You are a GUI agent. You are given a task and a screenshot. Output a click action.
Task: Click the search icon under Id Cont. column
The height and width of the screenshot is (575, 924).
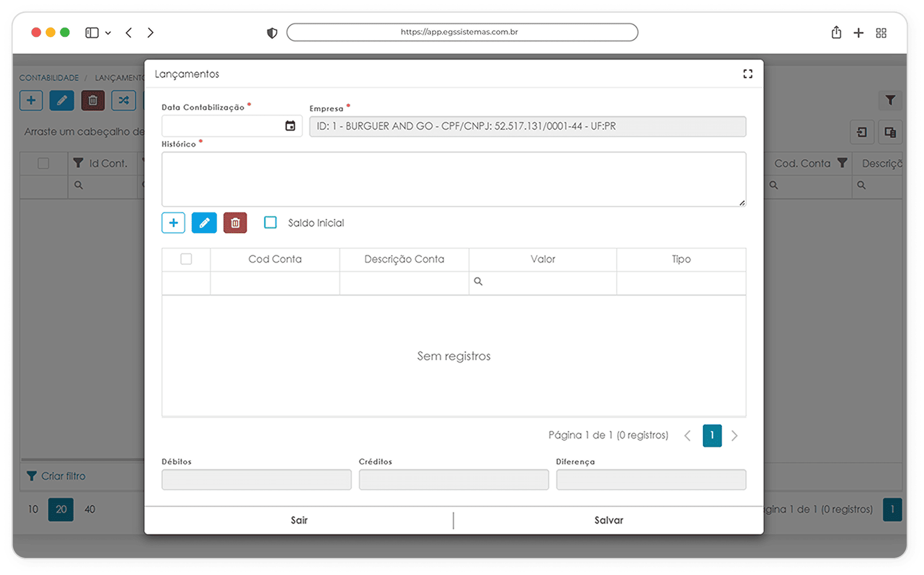78,185
